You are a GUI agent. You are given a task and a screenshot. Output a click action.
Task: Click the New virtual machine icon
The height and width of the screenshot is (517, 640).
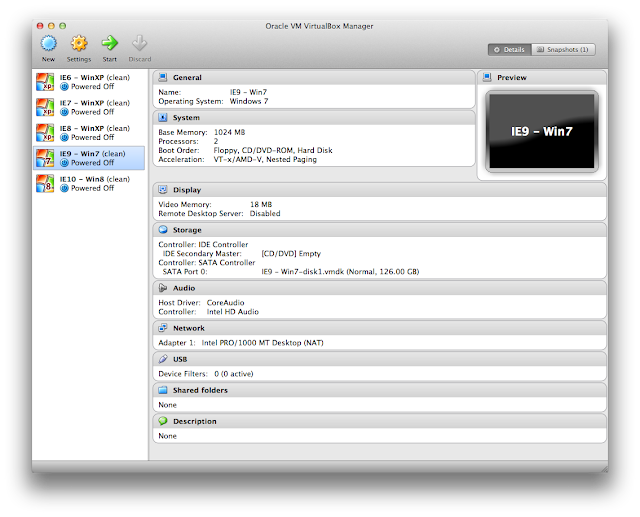[49, 43]
